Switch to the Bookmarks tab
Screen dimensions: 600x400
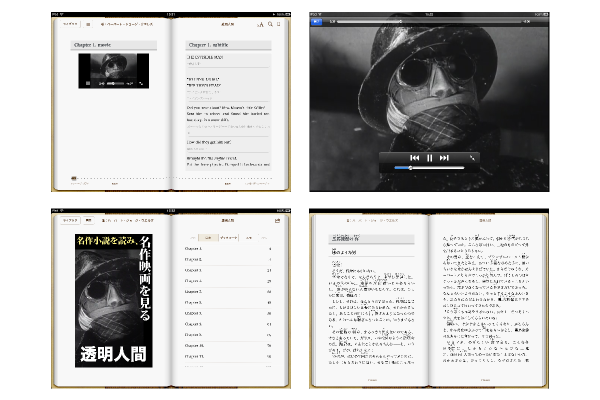228,237
